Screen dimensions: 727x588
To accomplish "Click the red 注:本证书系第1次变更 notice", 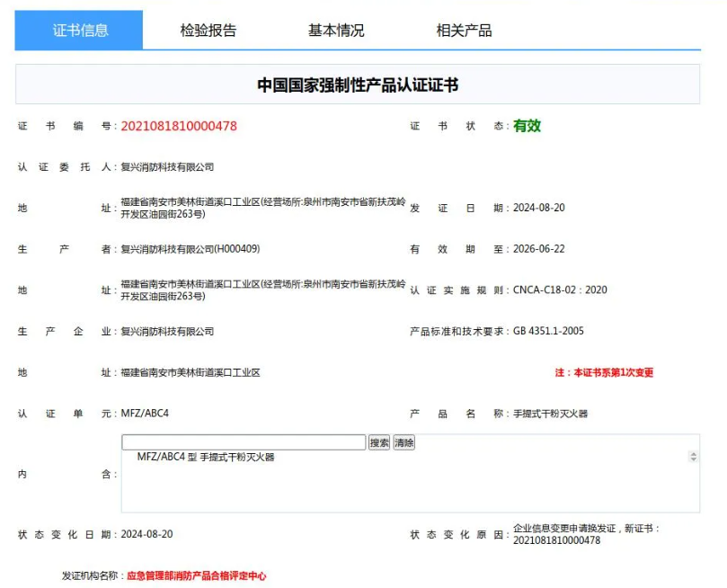I will 604,372.
